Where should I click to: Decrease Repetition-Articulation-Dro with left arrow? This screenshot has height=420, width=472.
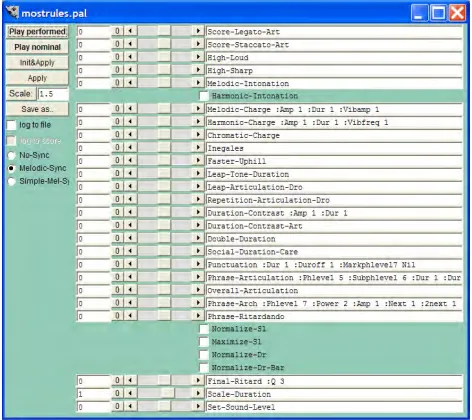point(130,199)
